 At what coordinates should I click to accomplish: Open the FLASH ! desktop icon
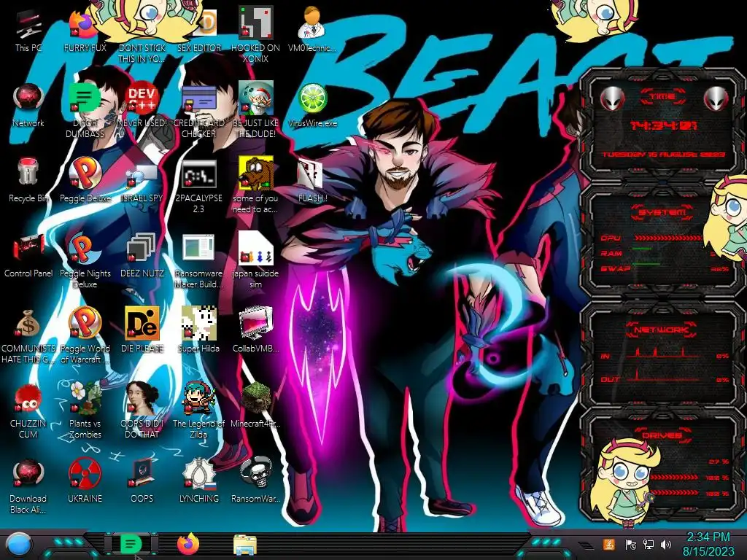pyautogui.click(x=310, y=174)
